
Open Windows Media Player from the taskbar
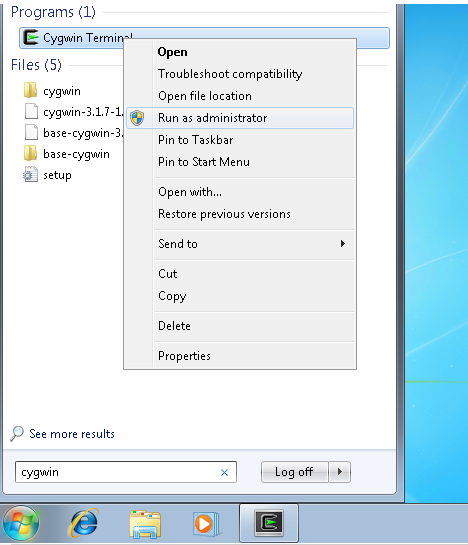(206, 524)
